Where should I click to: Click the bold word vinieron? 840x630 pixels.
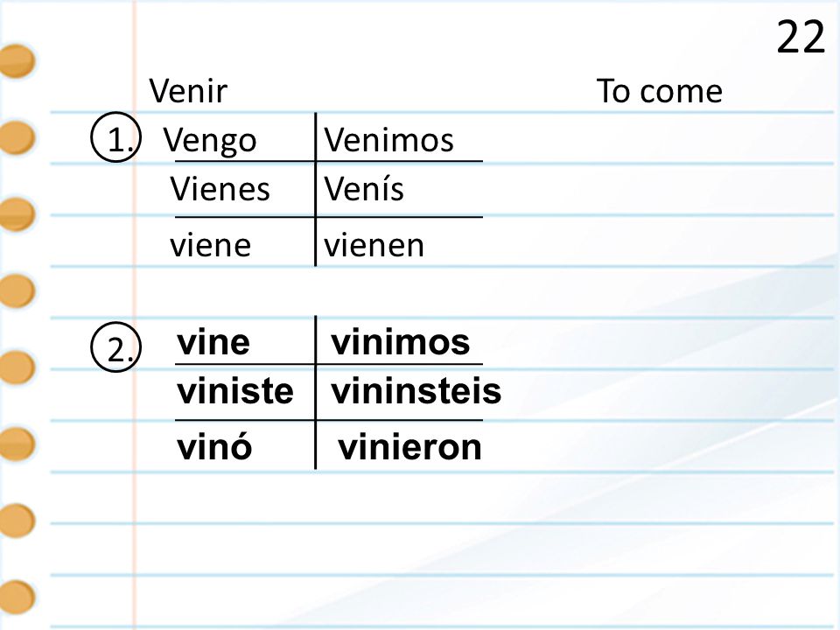[409, 447]
